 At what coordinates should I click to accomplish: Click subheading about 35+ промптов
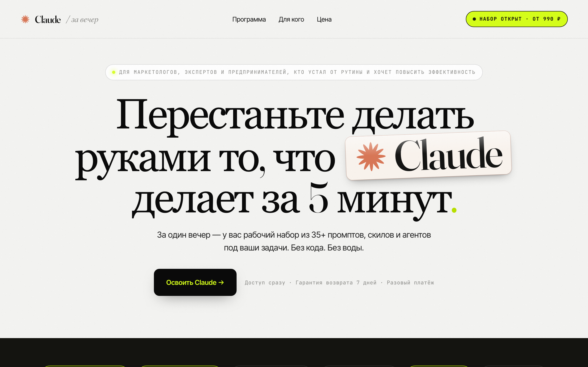[294, 235]
